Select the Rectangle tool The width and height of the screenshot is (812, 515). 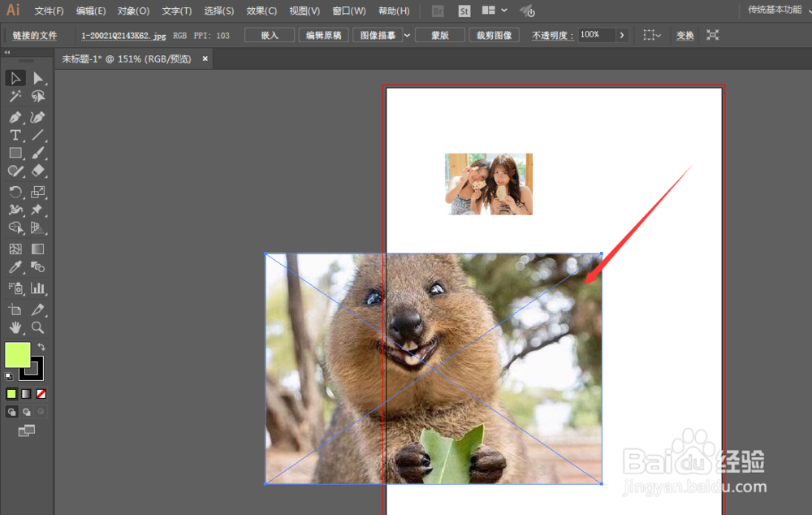coord(15,153)
